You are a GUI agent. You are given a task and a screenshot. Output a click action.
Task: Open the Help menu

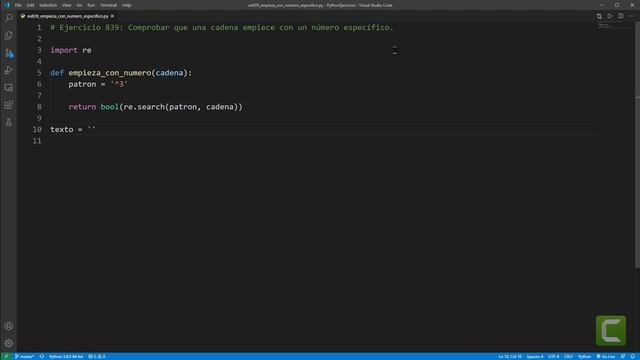127,5
